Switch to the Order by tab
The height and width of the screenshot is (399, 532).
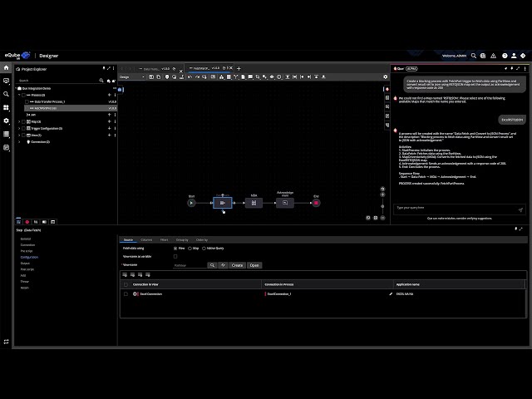point(202,240)
